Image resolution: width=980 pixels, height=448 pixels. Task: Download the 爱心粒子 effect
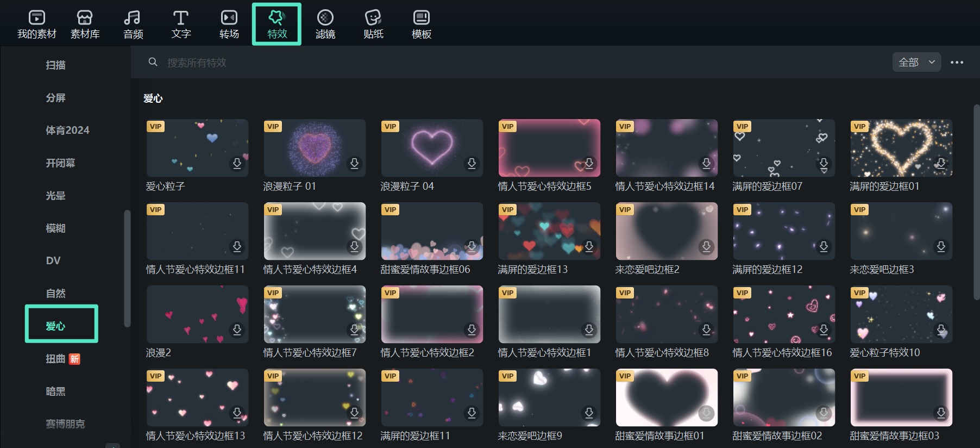(x=237, y=164)
